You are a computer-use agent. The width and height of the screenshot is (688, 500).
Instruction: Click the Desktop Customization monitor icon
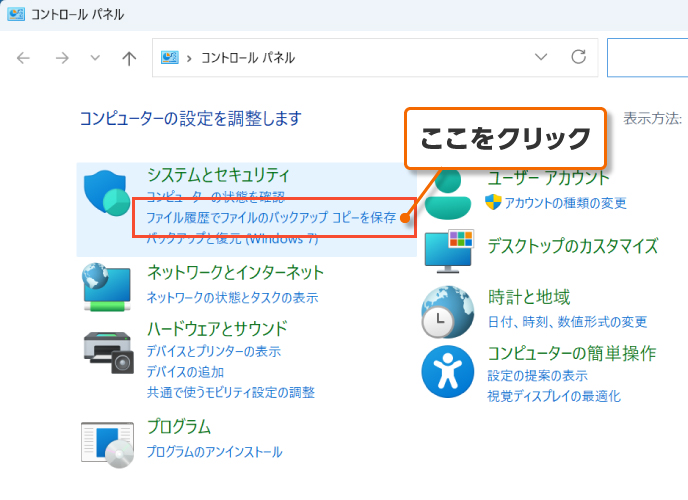click(451, 247)
